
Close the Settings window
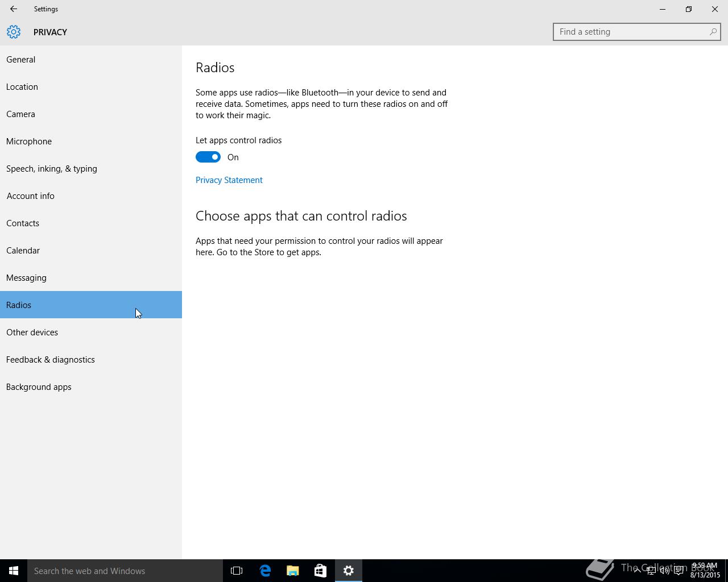pyautogui.click(x=715, y=9)
